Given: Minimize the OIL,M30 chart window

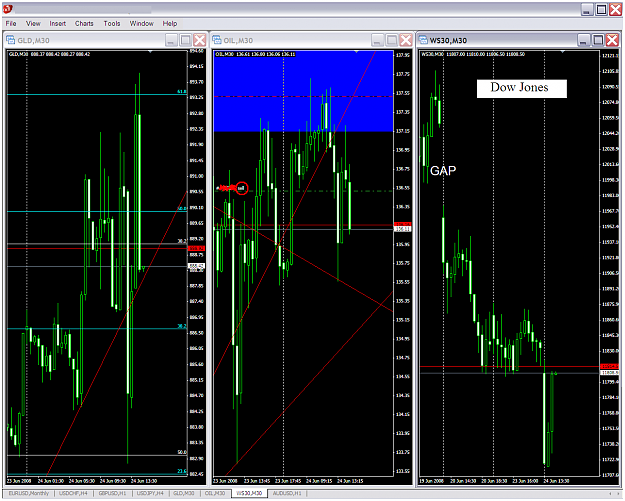Looking at the screenshot, I should click(x=377, y=40).
